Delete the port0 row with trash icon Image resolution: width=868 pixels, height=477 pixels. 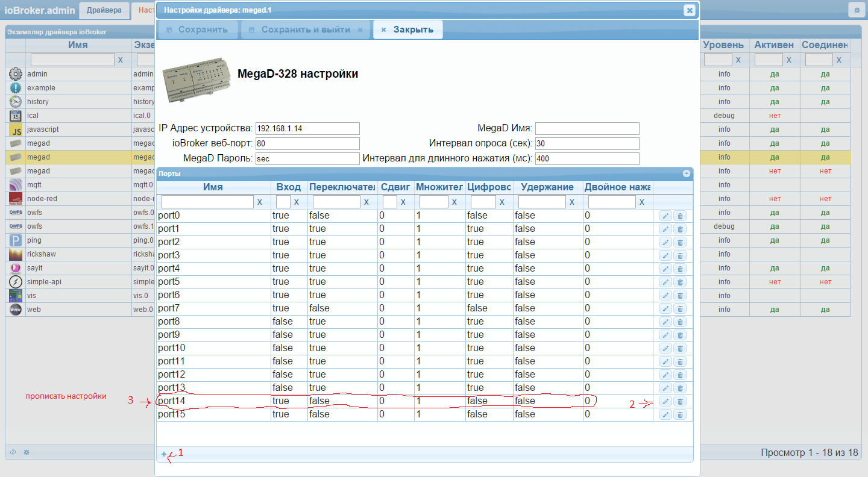click(680, 216)
